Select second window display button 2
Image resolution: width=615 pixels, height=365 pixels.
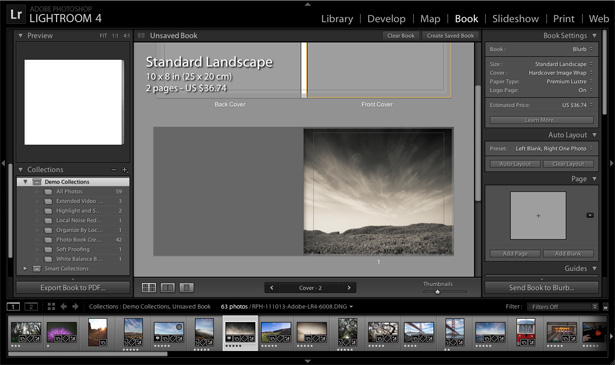pyautogui.click(x=31, y=307)
